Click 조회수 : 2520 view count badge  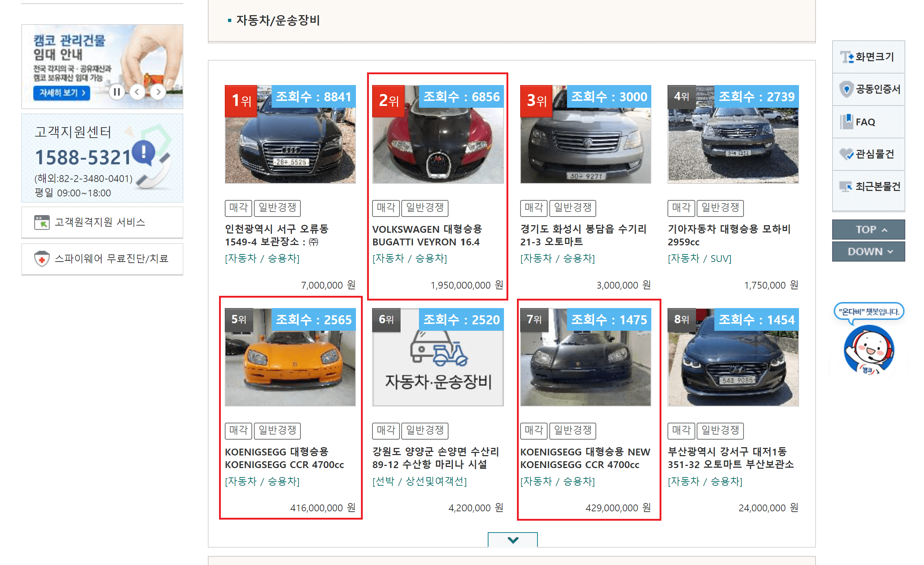pos(461,320)
